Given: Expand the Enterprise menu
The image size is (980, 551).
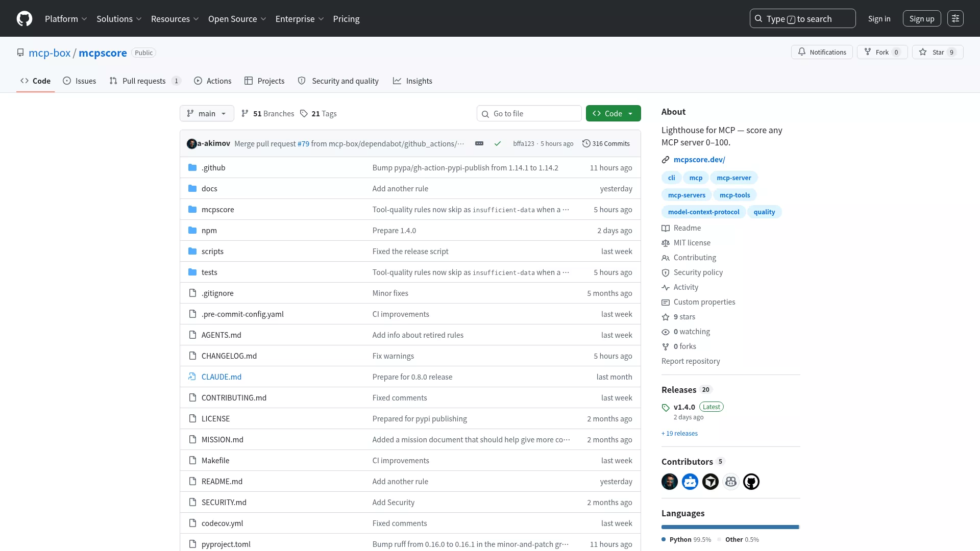Looking at the screenshot, I should 300,19.
